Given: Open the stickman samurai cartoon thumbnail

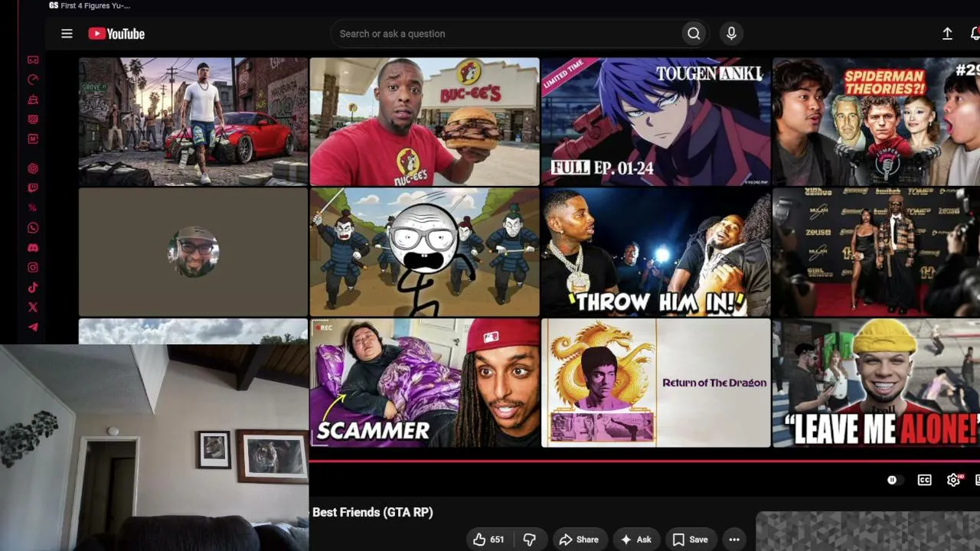Looking at the screenshot, I should point(425,253).
